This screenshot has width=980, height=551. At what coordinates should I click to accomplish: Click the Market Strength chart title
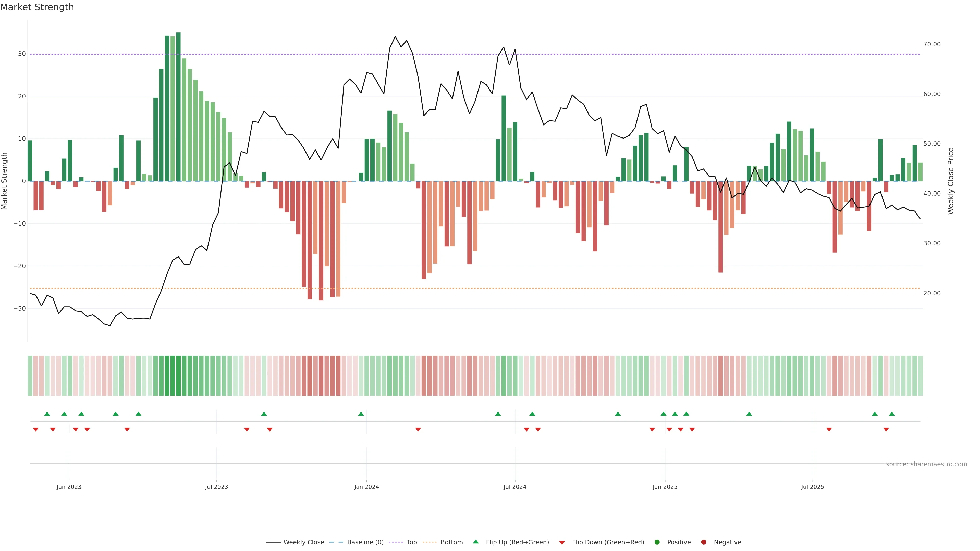click(x=37, y=7)
